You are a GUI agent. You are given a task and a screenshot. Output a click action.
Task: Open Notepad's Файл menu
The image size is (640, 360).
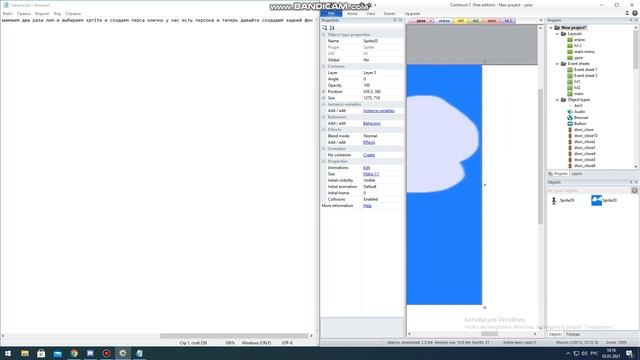tap(7, 13)
